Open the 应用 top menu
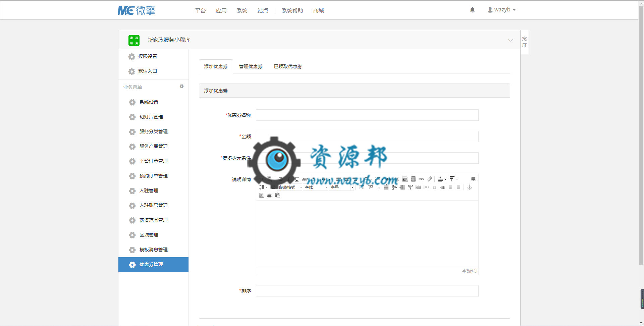Screen dimensions: 644x326 pyautogui.click(x=221, y=10)
